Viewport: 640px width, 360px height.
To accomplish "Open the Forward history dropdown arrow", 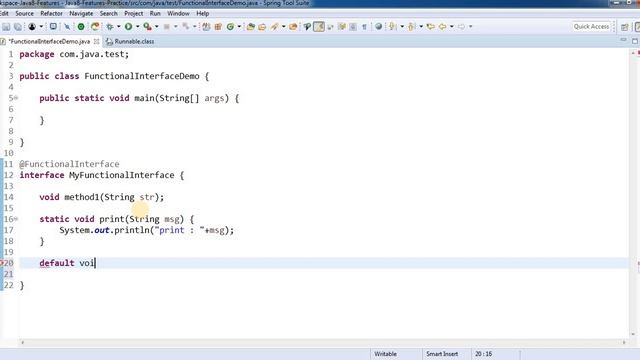I will coord(471,27).
